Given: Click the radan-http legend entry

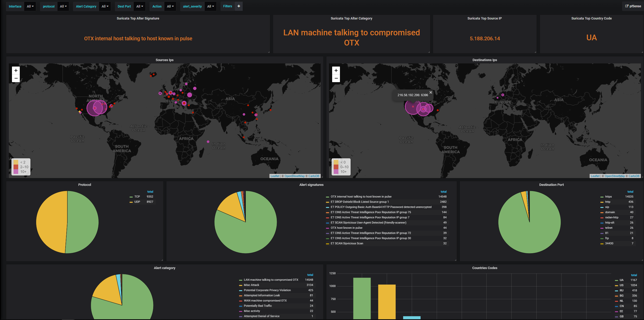Looking at the screenshot, I should pos(611,218).
